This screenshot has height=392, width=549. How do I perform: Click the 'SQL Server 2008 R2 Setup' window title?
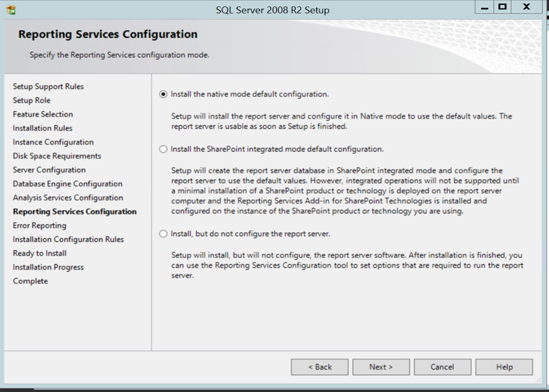(272, 10)
